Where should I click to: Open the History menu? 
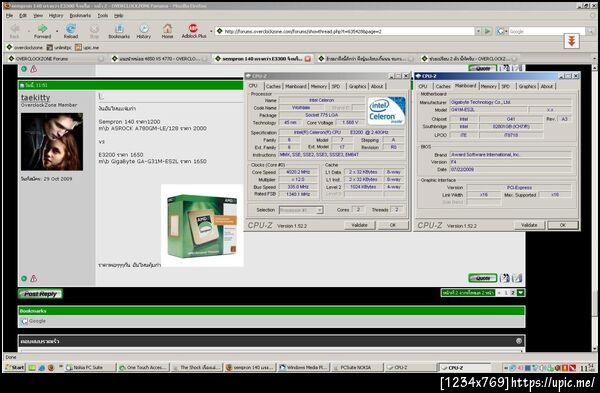pyautogui.click(x=56, y=15)
